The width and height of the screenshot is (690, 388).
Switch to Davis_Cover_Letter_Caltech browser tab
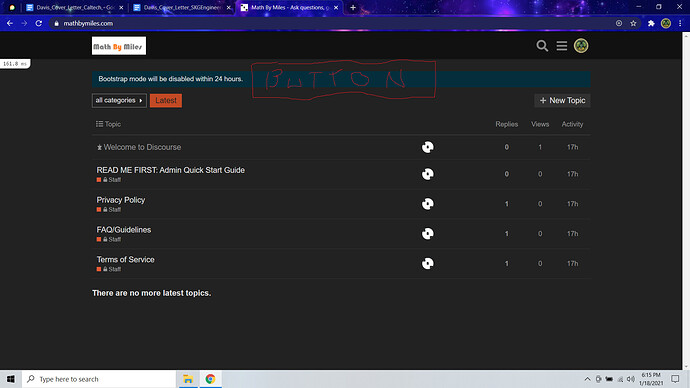click(x=75, y=7)
